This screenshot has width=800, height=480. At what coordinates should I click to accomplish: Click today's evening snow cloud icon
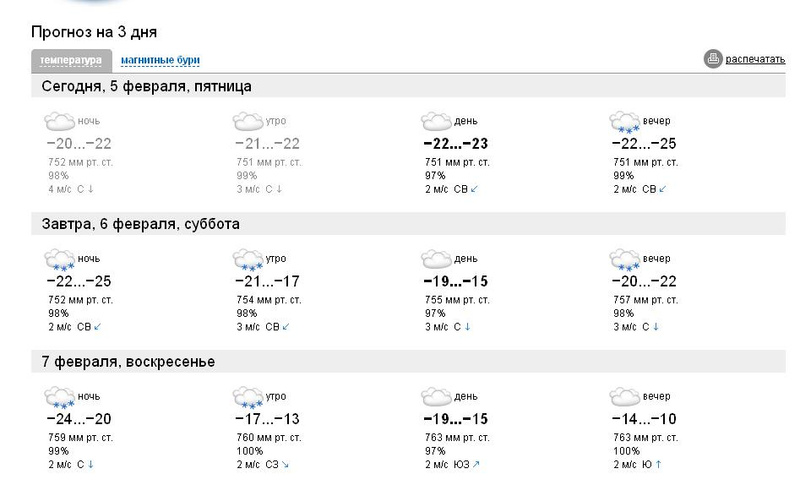626,122
